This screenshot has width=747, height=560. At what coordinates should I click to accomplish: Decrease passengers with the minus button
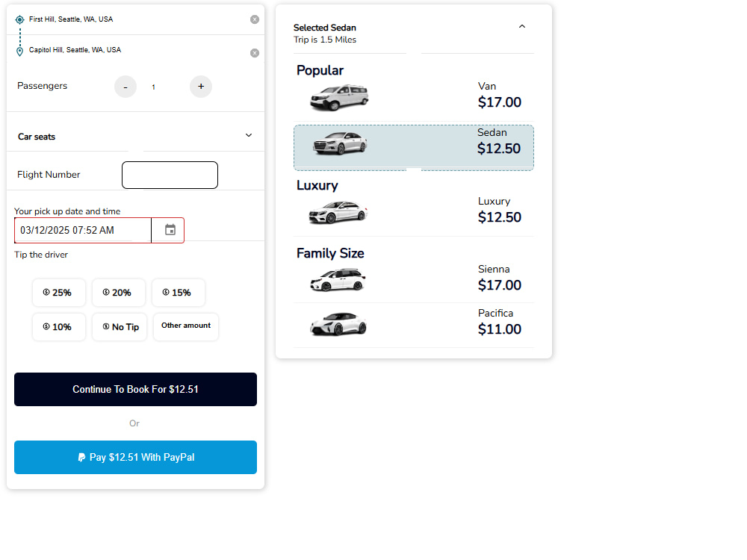[x=125, y=87]
